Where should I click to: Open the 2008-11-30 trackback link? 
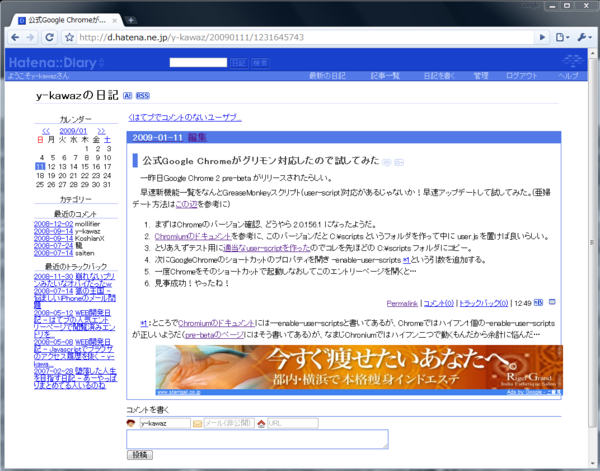pyautogui.click(x=74, y=280)
